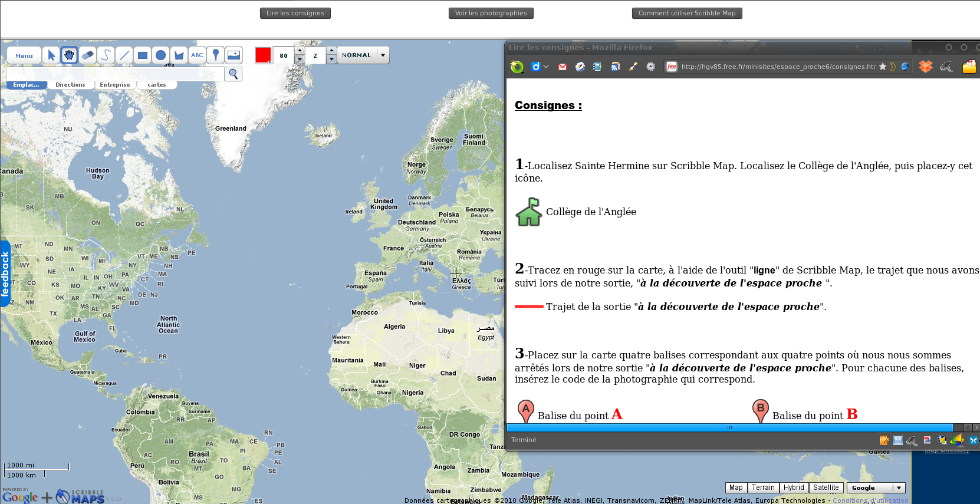Open the Gmail icon in Firefox toolbar
The width and height of the screenshot is (980, 504).
[563, 67]
